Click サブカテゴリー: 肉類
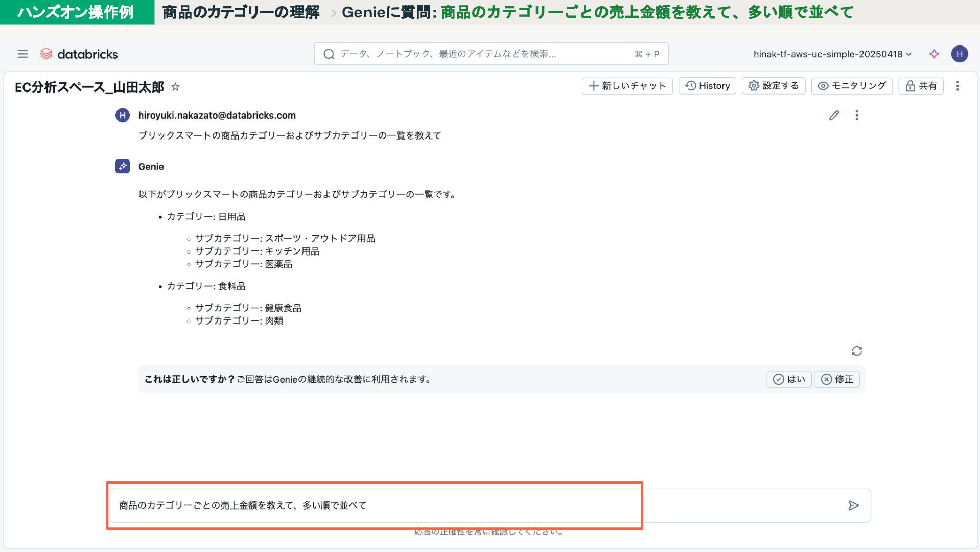Viewport: 980px width, 552px height. pyautogui.click(x=239, y=321)
